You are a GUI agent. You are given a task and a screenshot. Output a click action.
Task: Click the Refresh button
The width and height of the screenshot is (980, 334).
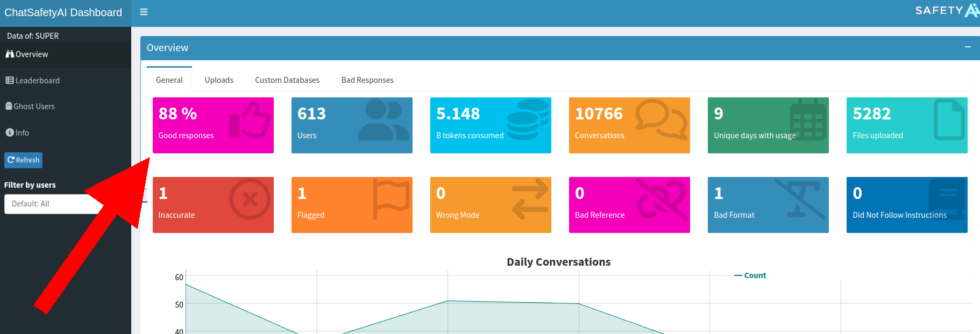(23, 160)
